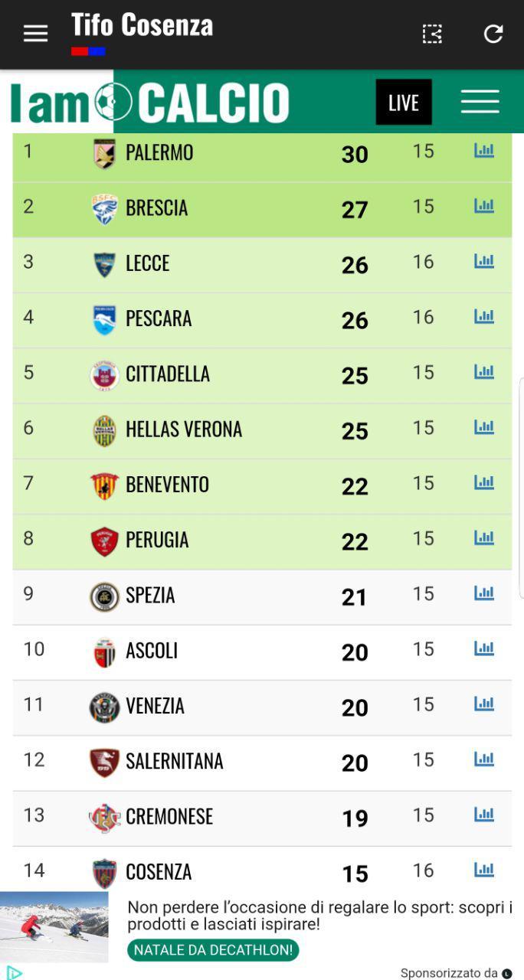Click the I am Calcio logo
The width and height of the screenshot is (524, 980).
pos(150,103)
